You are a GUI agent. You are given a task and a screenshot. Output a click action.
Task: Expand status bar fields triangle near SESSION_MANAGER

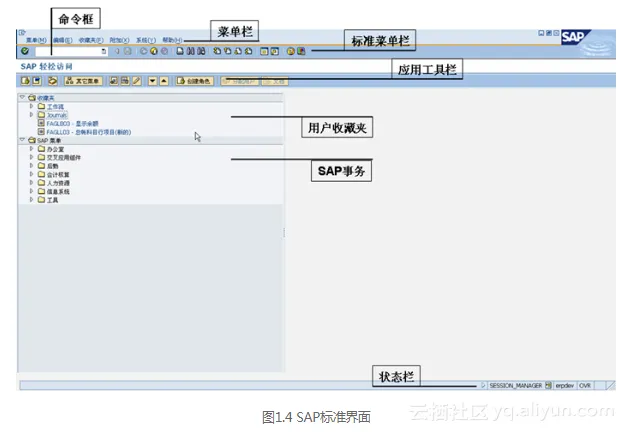pyautogui.click(x=483, y=385)
